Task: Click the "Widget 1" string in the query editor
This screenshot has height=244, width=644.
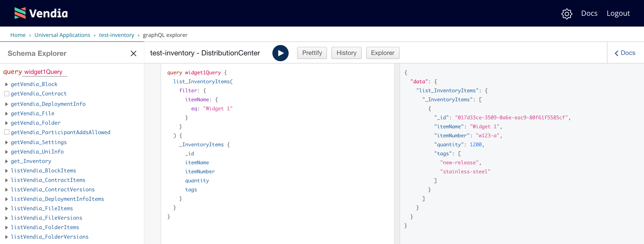Action: (x=218, y=108)
